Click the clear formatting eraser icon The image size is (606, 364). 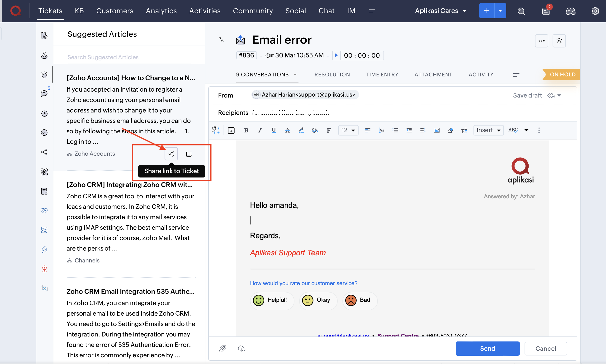[450, 130]
